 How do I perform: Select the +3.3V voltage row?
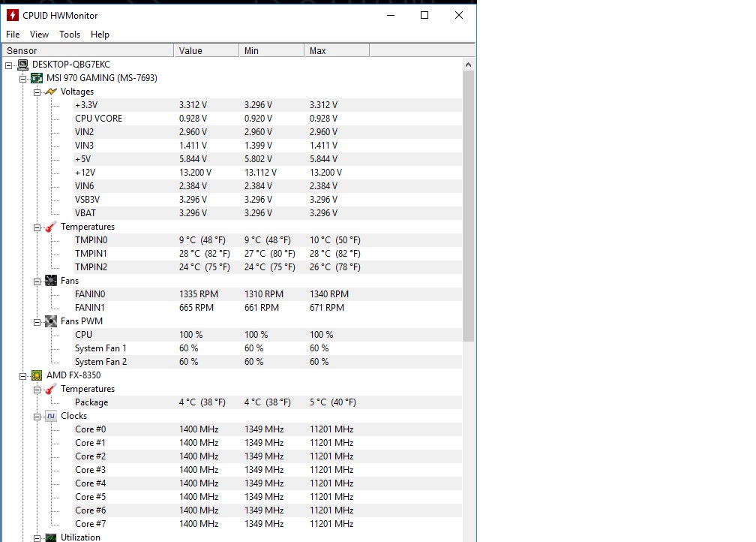pos(268,105)
